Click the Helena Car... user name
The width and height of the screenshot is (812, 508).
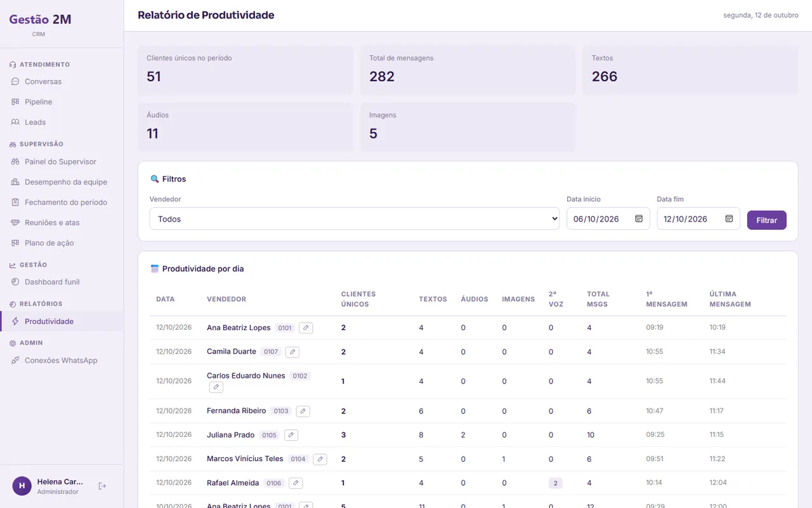[x=60, y=482]
